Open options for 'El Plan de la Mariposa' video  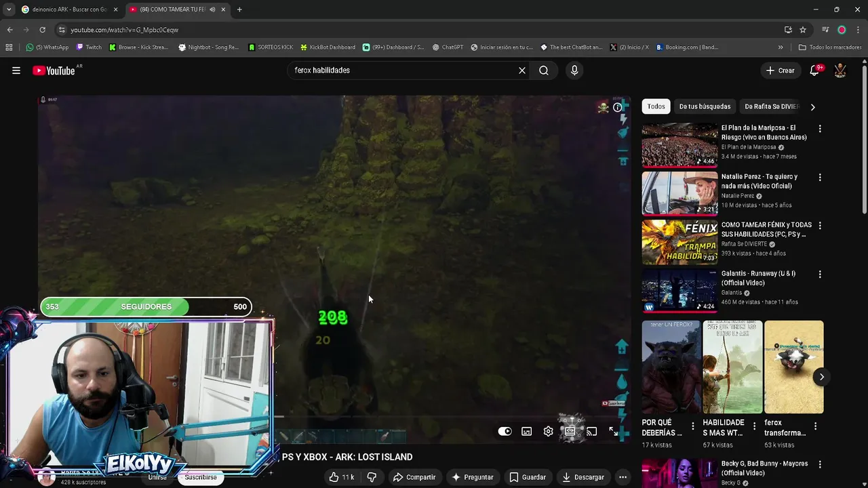coord(820,129)
